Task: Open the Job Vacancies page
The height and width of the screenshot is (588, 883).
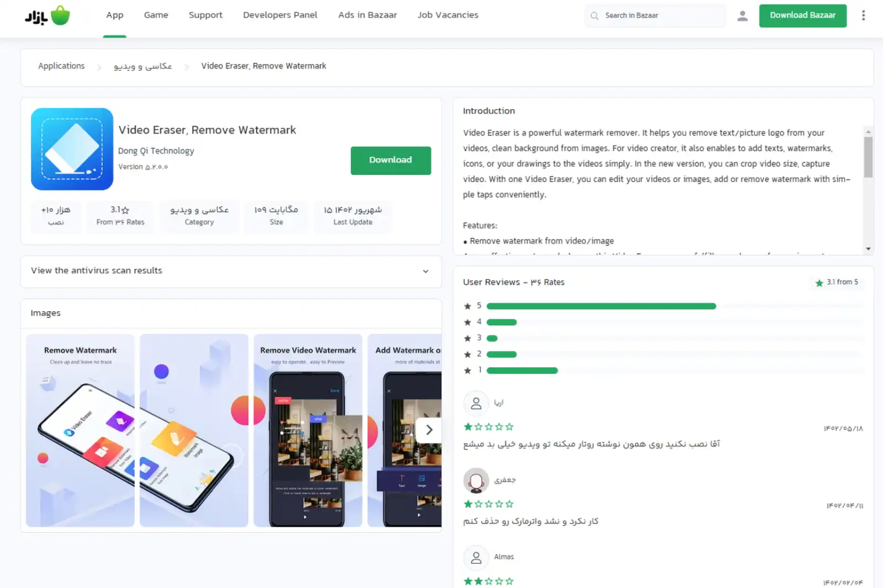Action: pos(448,15)
